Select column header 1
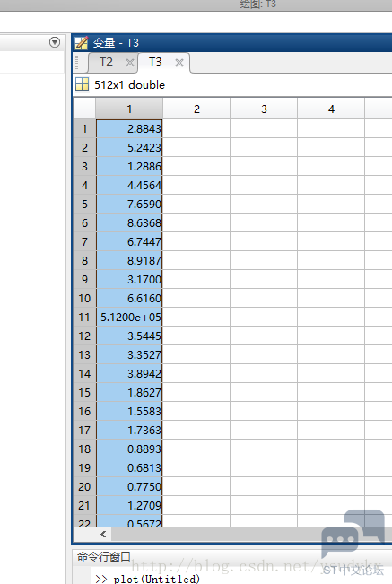The width and height of the screenshot is (392, 584). (129, 109)
